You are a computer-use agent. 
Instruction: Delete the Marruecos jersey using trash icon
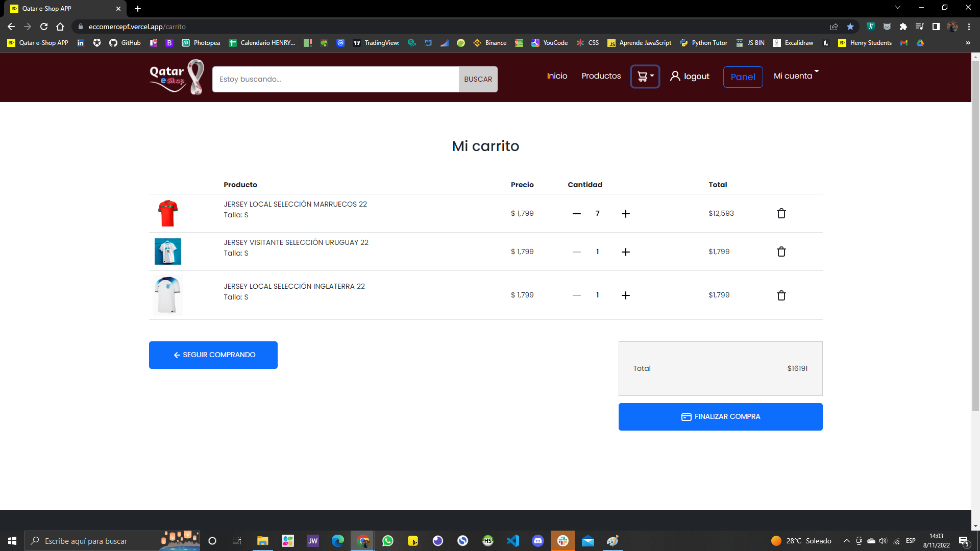[781, 213]
